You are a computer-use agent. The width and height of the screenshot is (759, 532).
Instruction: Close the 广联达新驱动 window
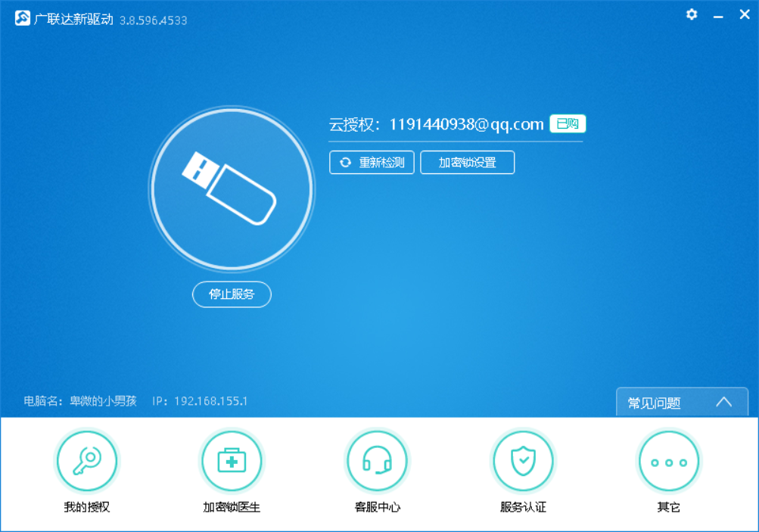click(745, 14)
